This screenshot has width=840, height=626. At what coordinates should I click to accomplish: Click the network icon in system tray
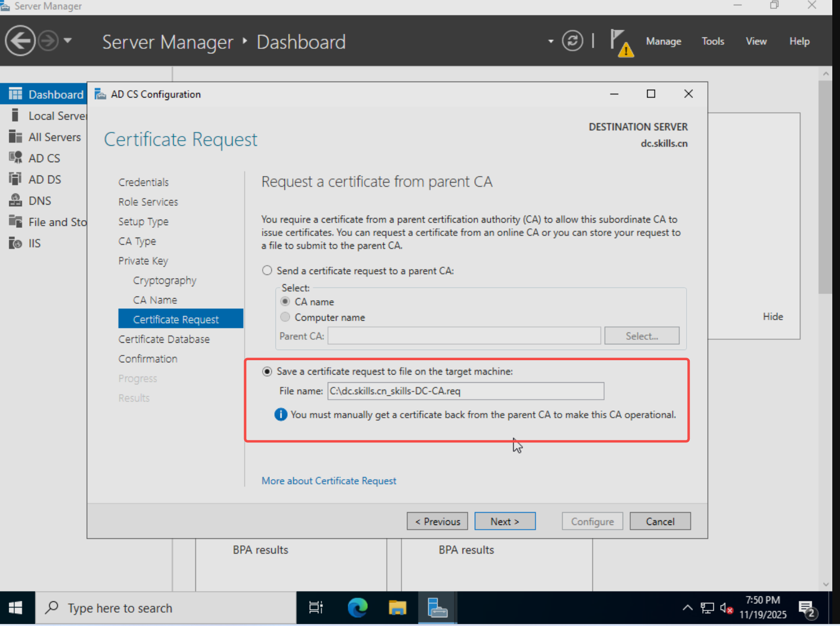click(x=707, y=608)
